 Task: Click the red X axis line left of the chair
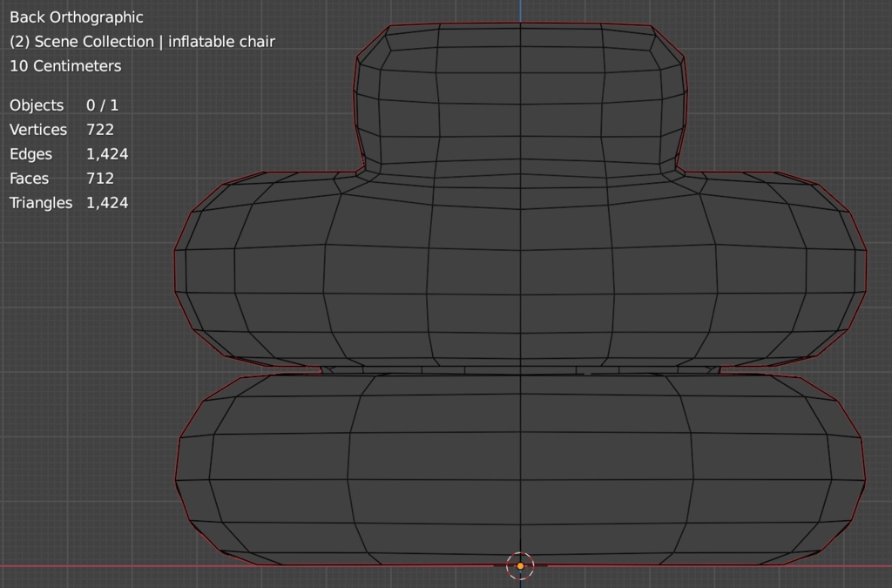point(87,565)
